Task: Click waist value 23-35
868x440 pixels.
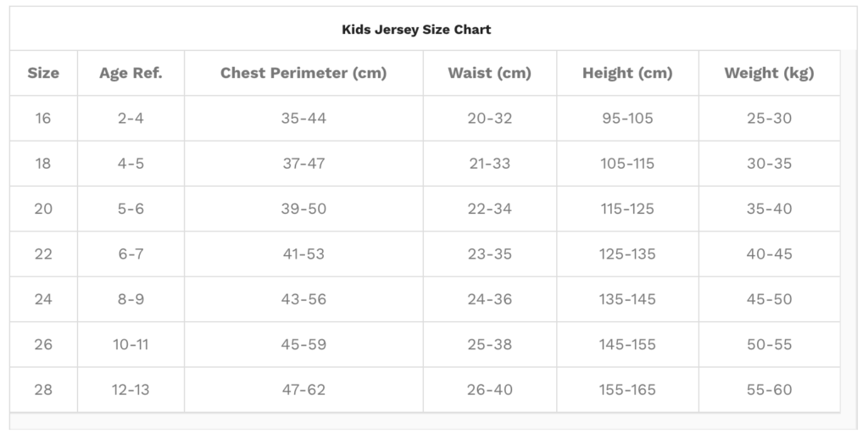Action: coord(489,254)
